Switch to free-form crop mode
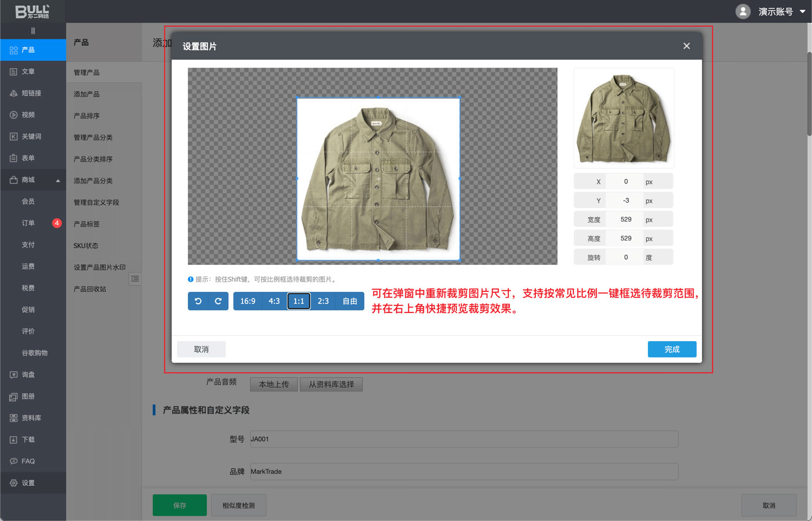This screenshot has width=812, height=521. (x=350, y=301)
